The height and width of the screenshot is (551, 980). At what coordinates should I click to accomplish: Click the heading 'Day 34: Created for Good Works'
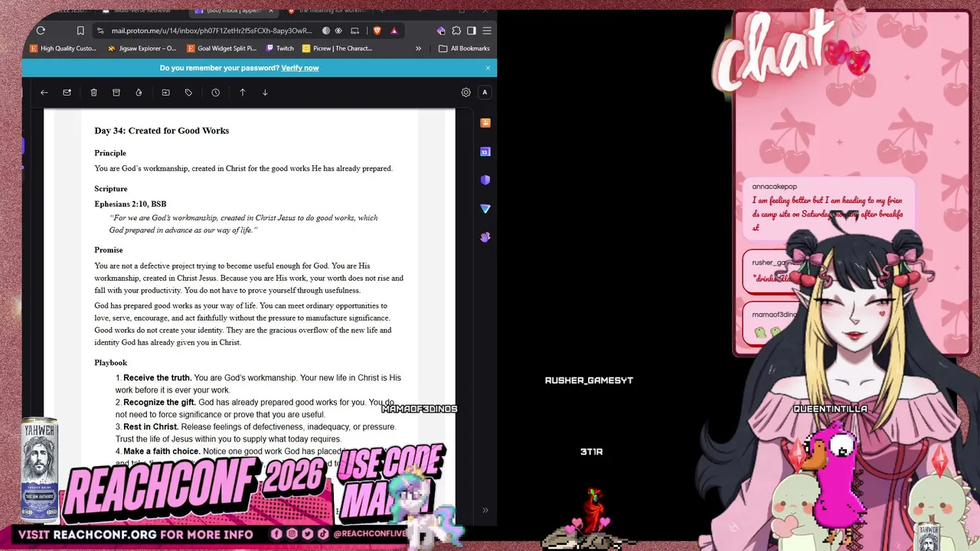click(x=162, y=131)
